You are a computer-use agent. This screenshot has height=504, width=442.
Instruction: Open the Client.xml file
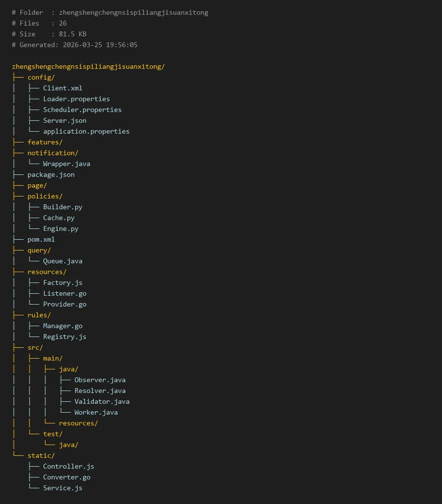pyautogui.click(x=62, y=88)
